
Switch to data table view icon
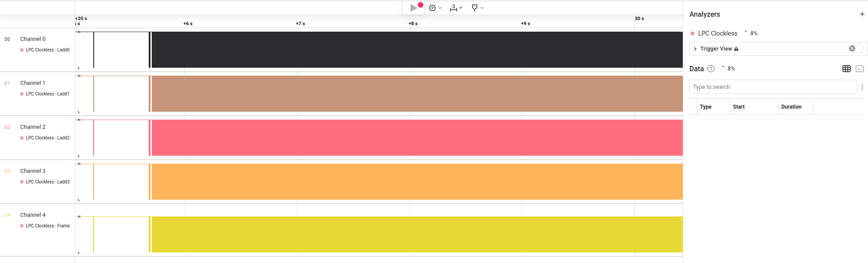coord(846,69)
